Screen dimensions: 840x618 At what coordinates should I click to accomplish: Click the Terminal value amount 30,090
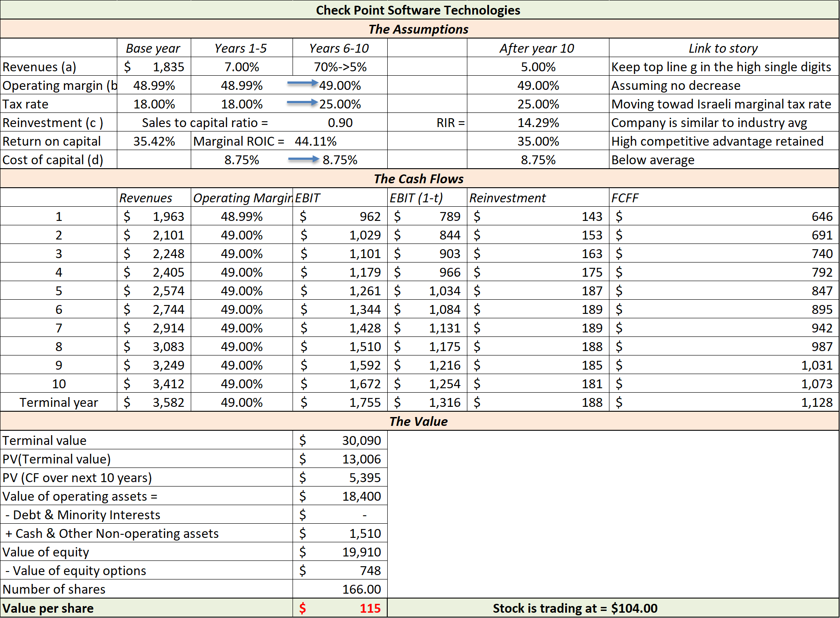point(361,440)
